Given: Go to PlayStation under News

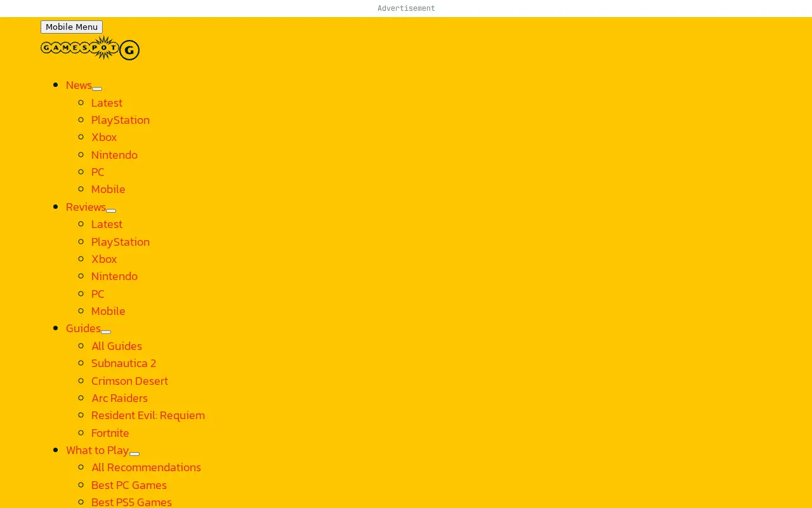Looking at the screenshot, I should 121,120.
